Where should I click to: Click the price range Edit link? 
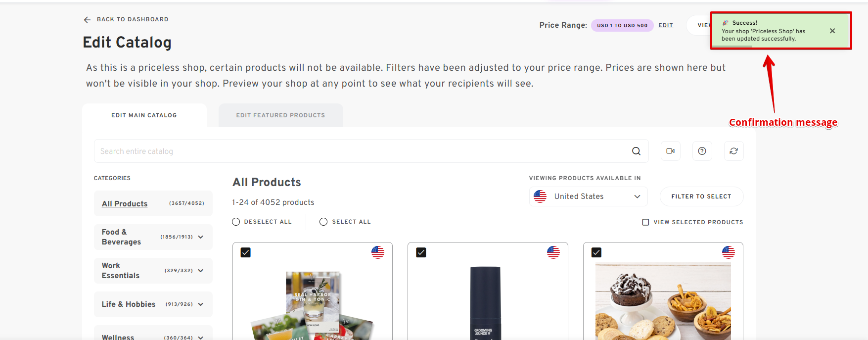(665, 25)
